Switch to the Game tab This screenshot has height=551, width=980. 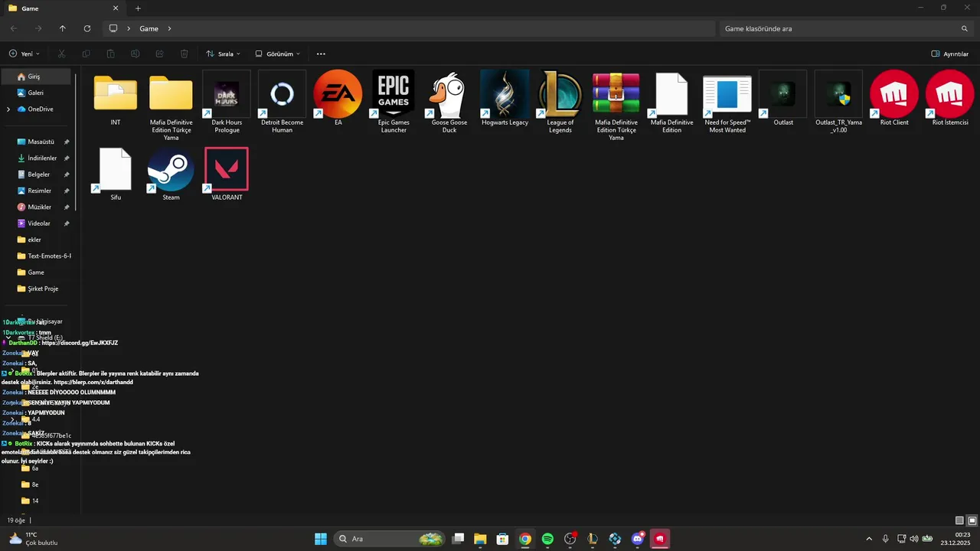[x=61, y=8]
